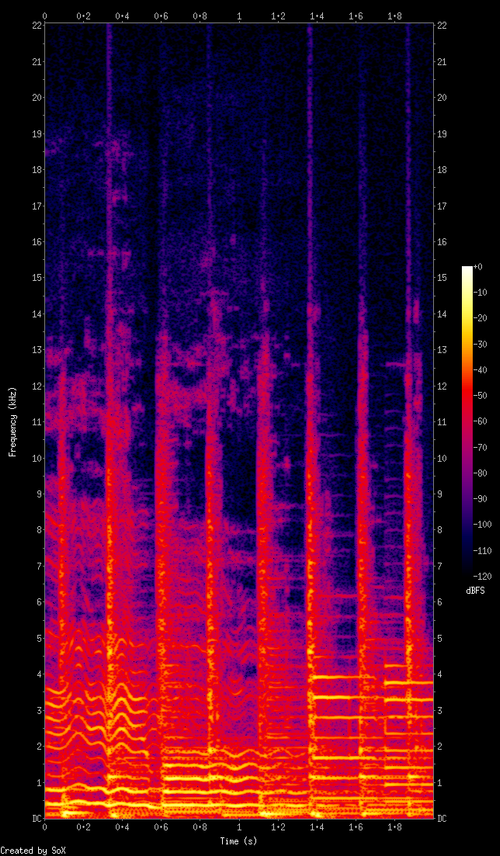Click the '+0' colour scale label
Viewport: 500px width, 856px height.
[x=479, y=267]
